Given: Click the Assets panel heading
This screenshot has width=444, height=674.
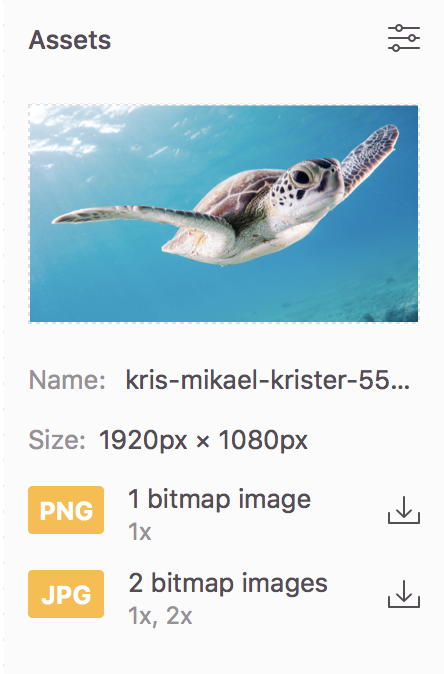Looking at the screenshot, I should (x=70, y=40).
